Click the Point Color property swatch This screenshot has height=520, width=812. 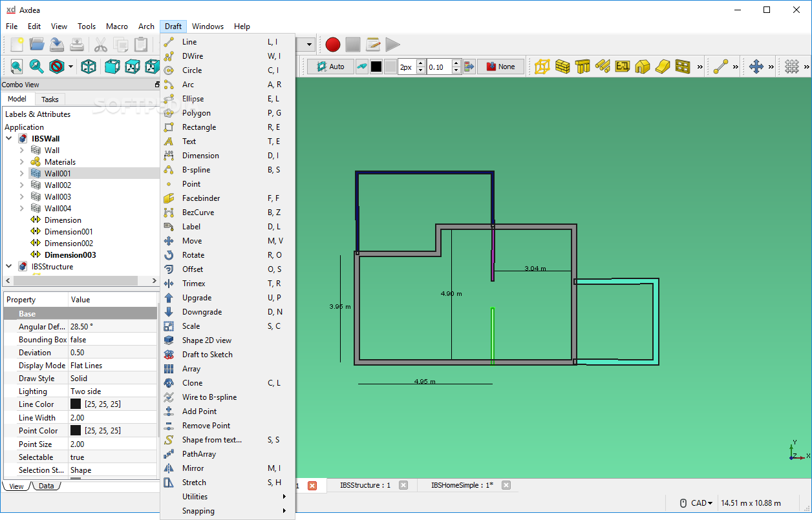pos(76,430)
